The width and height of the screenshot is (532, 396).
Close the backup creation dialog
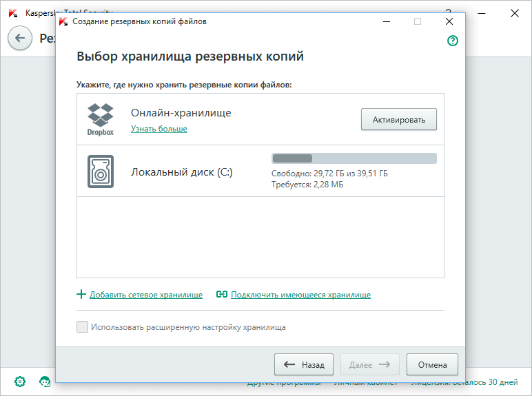tap(449, 21)
